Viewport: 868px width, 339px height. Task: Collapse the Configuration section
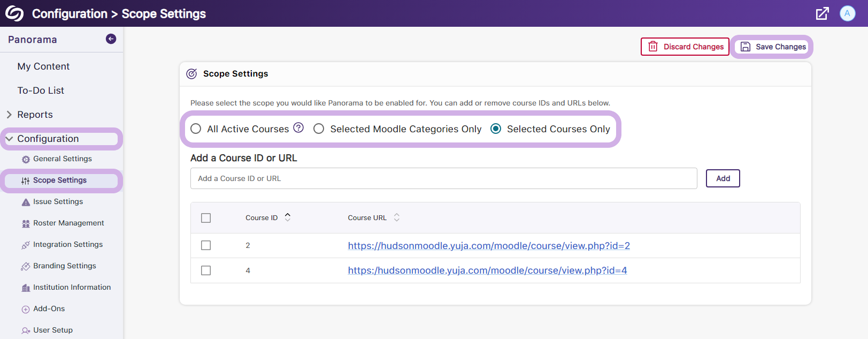tap(9, 139)
